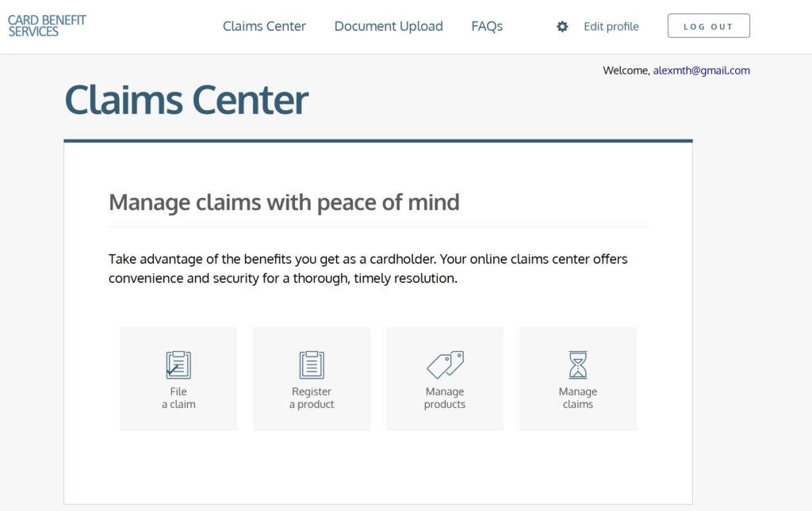Viewport: 812px width, 511px height.
Task: Click the large Claims Center page heading
Action: click(x=186, y=101)
